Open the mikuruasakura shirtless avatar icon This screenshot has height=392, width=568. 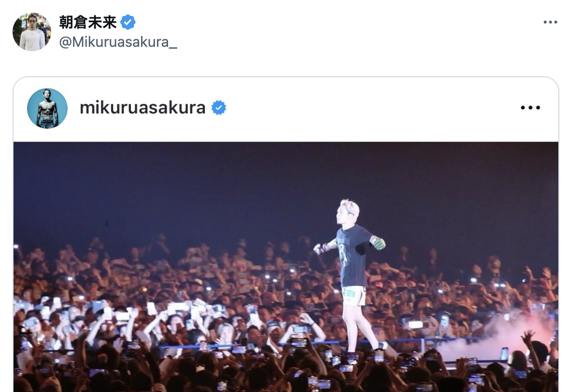tap(47, 108)
